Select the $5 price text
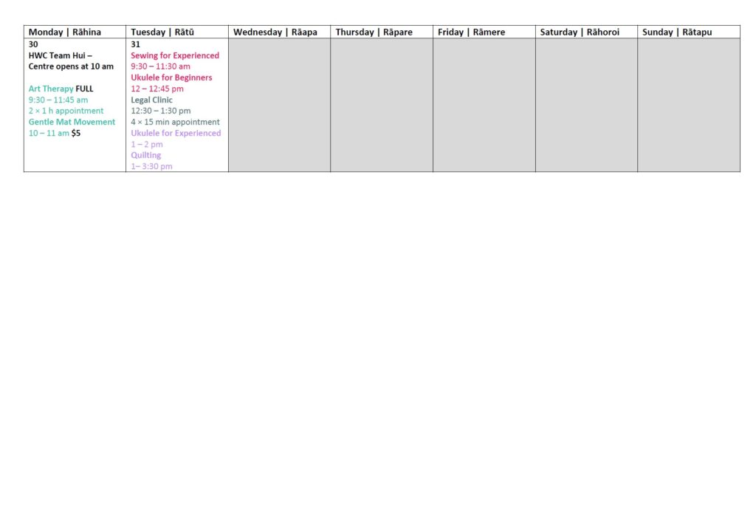Screen dimensions: 756x532 tap(76, 134)
